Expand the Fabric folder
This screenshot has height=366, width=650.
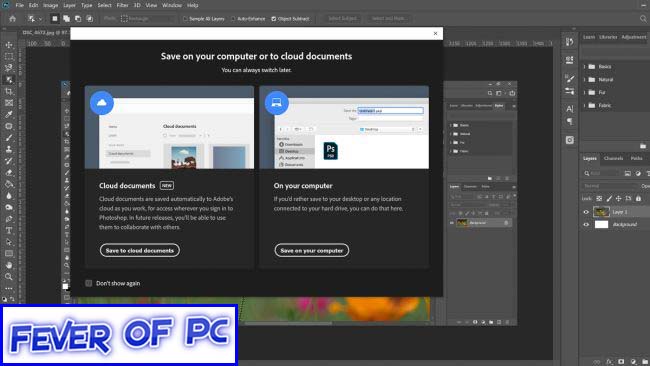point(585,105)
